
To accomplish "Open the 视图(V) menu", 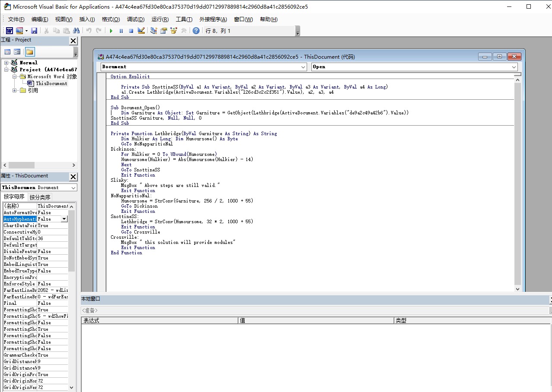I will (63, 19).
